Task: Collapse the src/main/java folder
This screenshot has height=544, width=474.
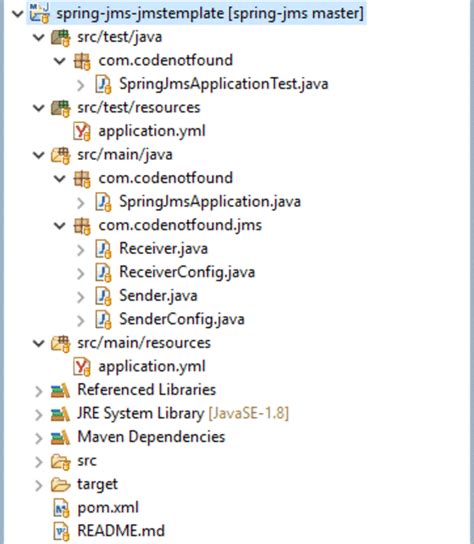Action: tap(39, 155)
